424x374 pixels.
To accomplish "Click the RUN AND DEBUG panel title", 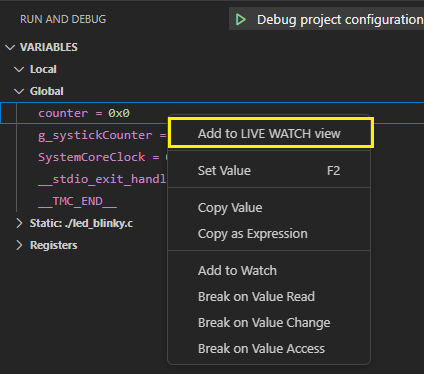I will tap(63, 19).
